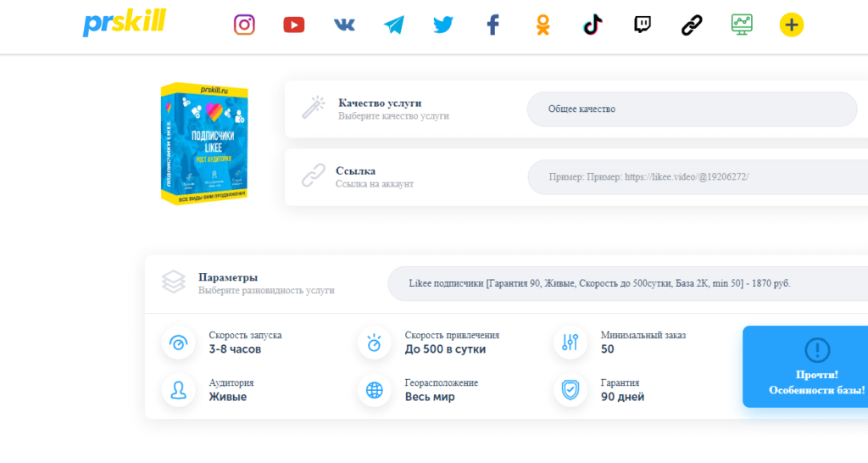Open the Facebook services icon

492,25
